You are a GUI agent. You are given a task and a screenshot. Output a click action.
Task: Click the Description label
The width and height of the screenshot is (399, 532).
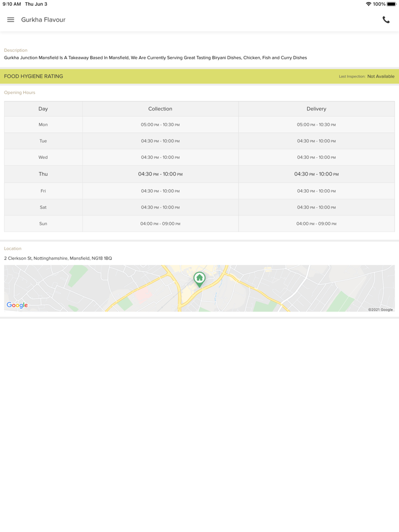tap(15, 50)
